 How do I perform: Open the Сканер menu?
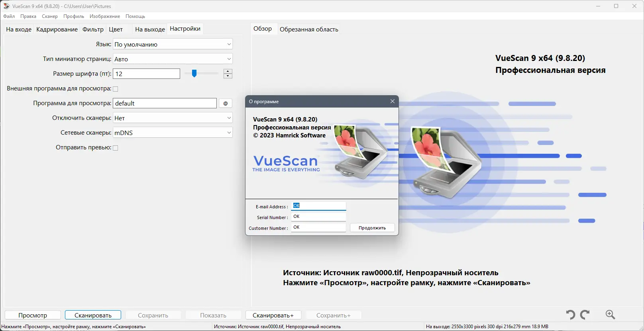tap(50, 16)
